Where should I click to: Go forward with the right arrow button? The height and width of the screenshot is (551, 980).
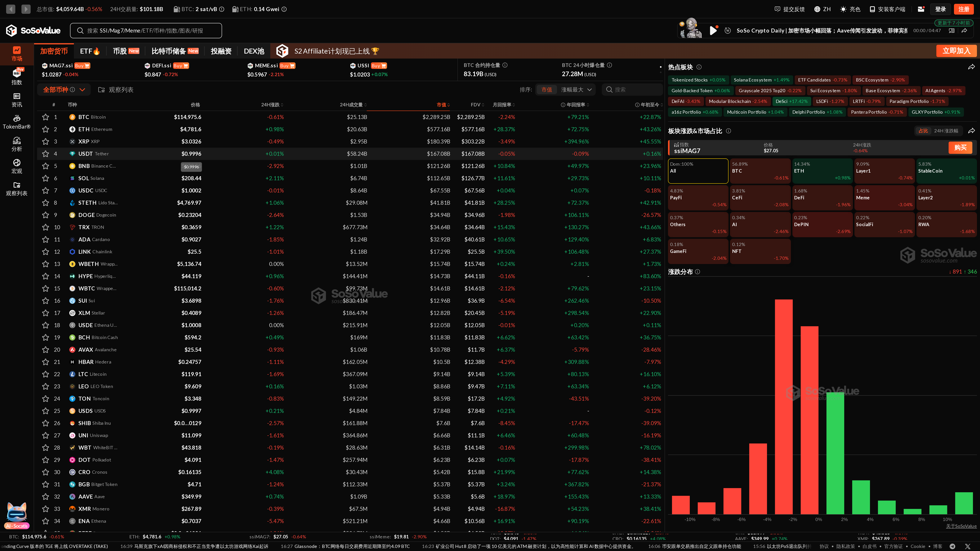(26, 9)
